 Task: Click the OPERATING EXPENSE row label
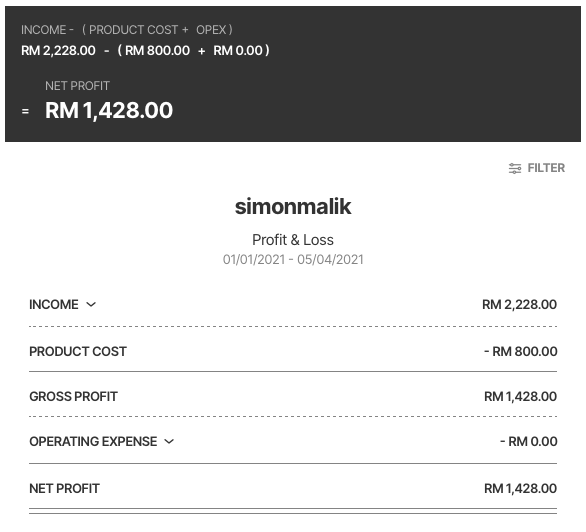pos(93,442)
